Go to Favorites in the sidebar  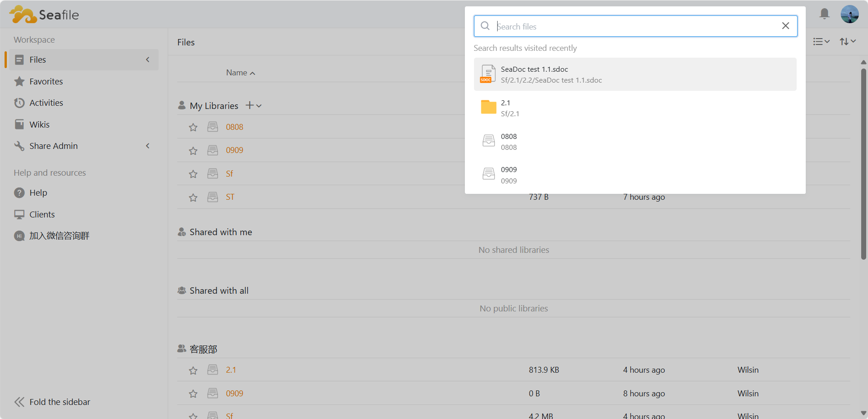[46, 82]
